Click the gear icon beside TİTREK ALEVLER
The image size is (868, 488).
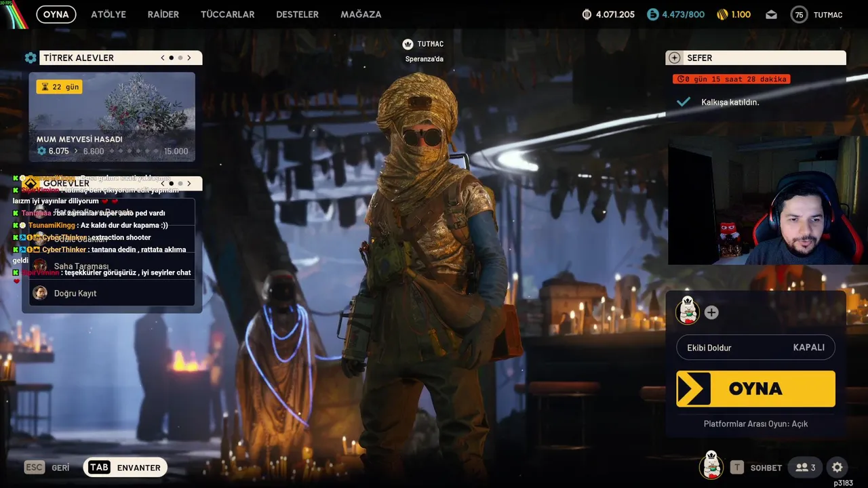tap(31, 58)
